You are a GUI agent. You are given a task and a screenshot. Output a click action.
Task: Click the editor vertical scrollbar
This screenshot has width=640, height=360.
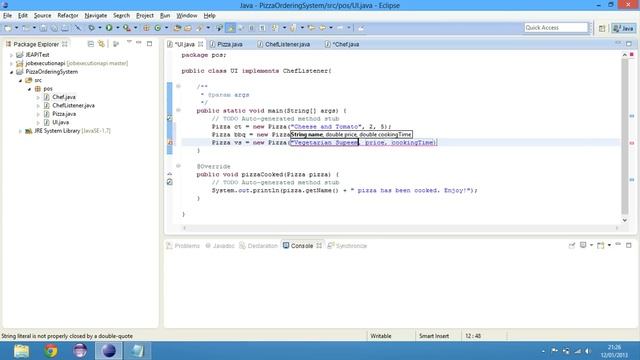click(x=624, y=136)
